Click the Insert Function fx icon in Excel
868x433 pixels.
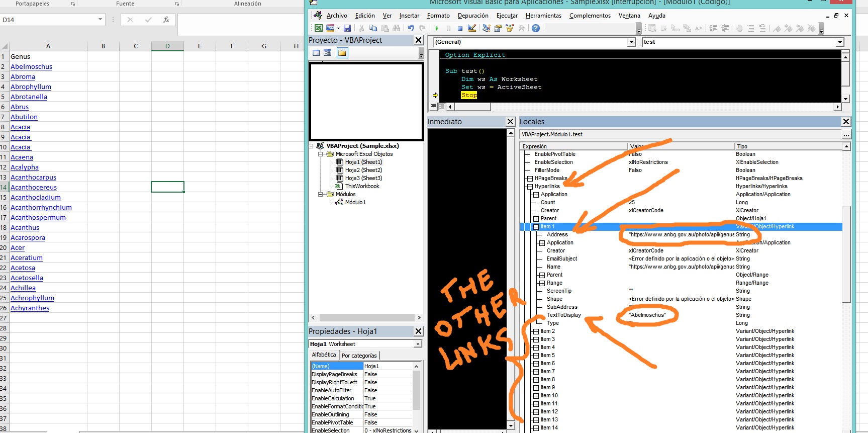coord(166,20)
